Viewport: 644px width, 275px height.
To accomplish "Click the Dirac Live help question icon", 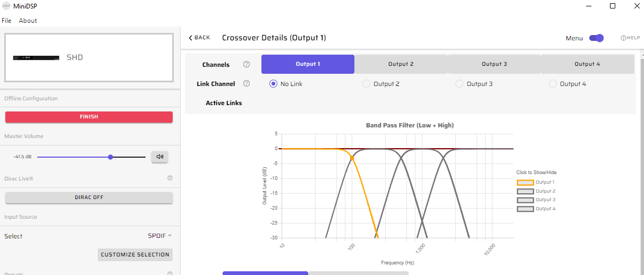I will click(170, 178).
